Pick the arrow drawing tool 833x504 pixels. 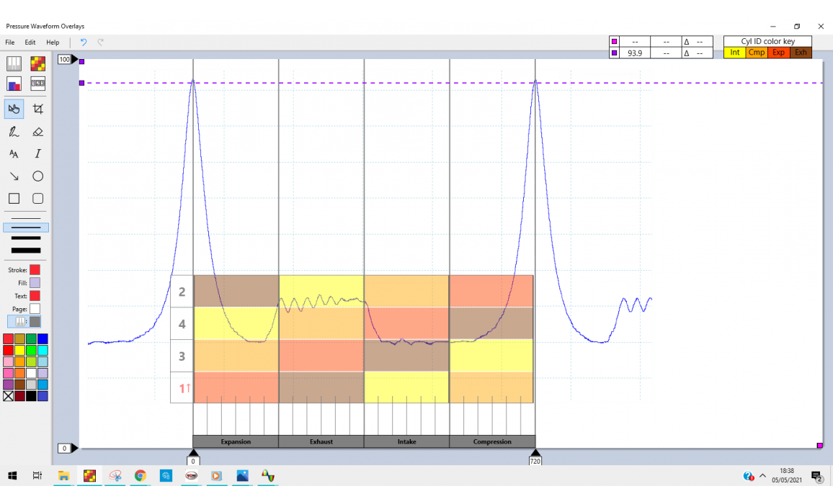(14, 176)
